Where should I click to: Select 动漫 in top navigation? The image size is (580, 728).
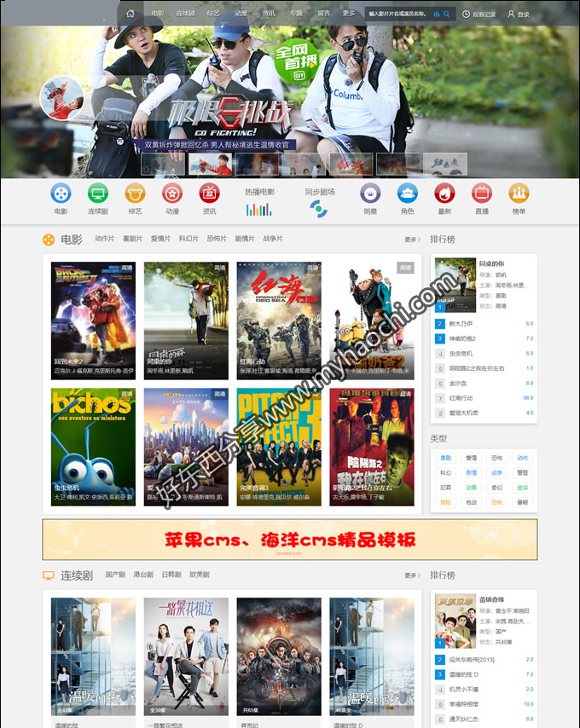click(241, 14)
